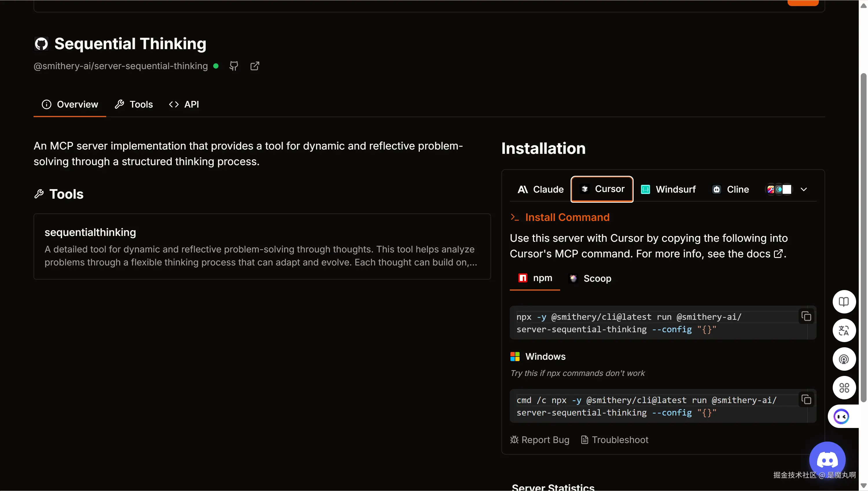The width and height of the screenshot is (868, 491).
Task: Select the Scoop install method
Action: (x=590, y=278)
